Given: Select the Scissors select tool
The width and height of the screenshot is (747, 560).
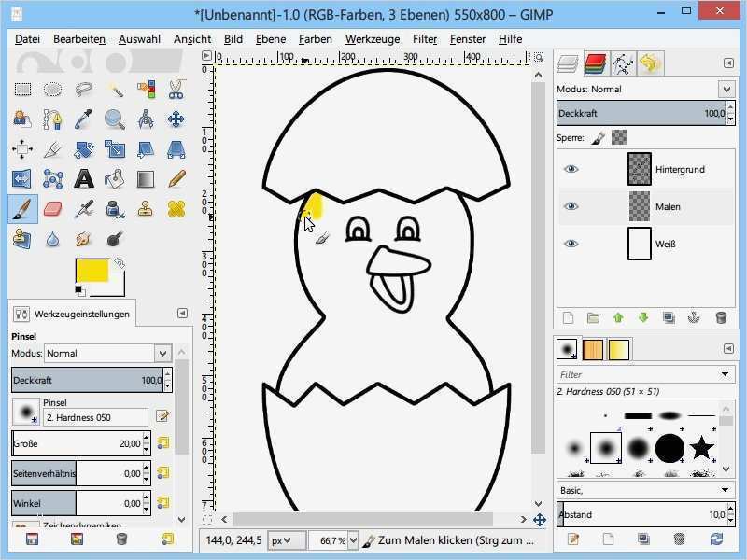Looking at the screenshot, I should pyautogui.click(x=176, y=89).
